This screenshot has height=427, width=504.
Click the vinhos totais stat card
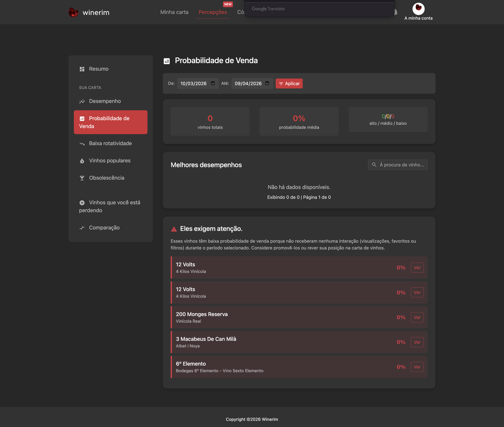[x=210, y=121]
